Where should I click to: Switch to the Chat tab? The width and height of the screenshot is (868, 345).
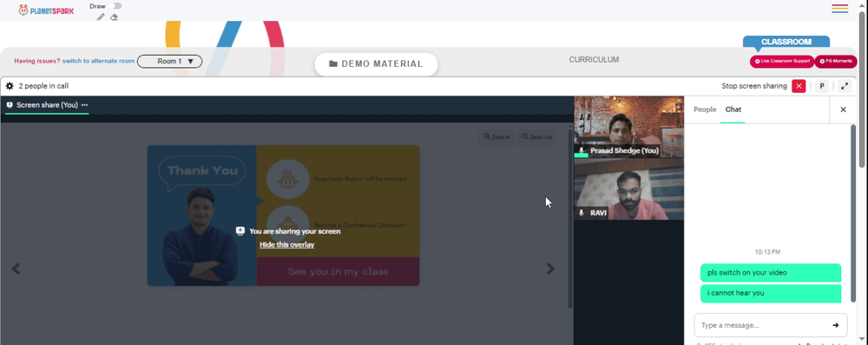(x=733, y=109)
